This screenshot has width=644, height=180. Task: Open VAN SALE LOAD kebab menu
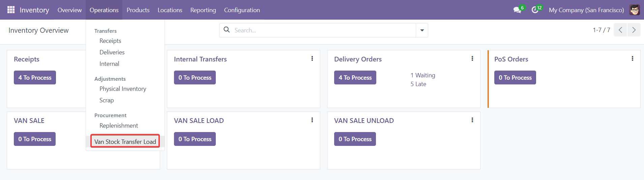tap(312, 120)
